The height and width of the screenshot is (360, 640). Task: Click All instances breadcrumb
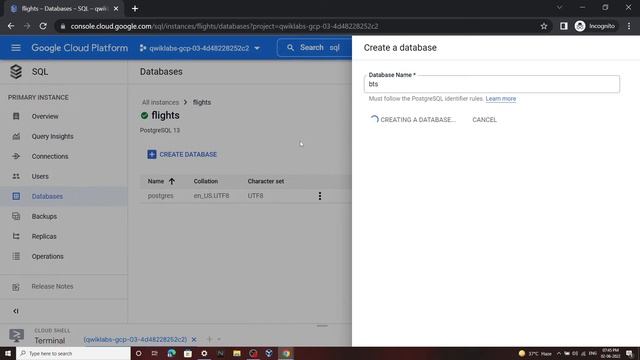pos(160,102)
